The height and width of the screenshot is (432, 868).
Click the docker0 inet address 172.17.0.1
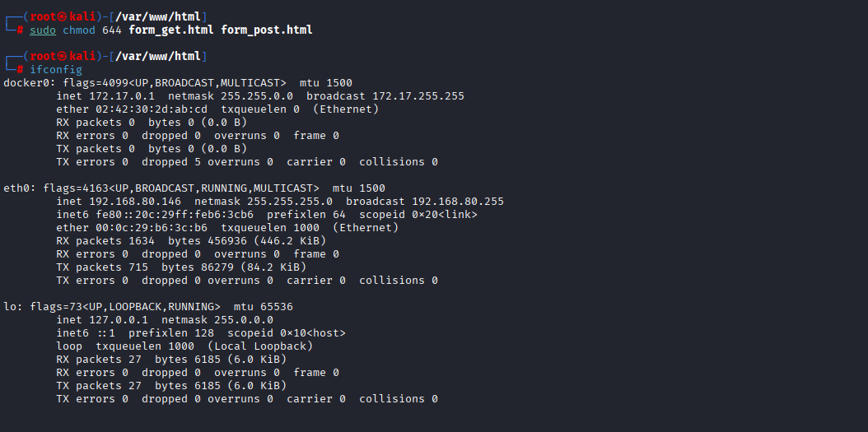coord(122,96)
